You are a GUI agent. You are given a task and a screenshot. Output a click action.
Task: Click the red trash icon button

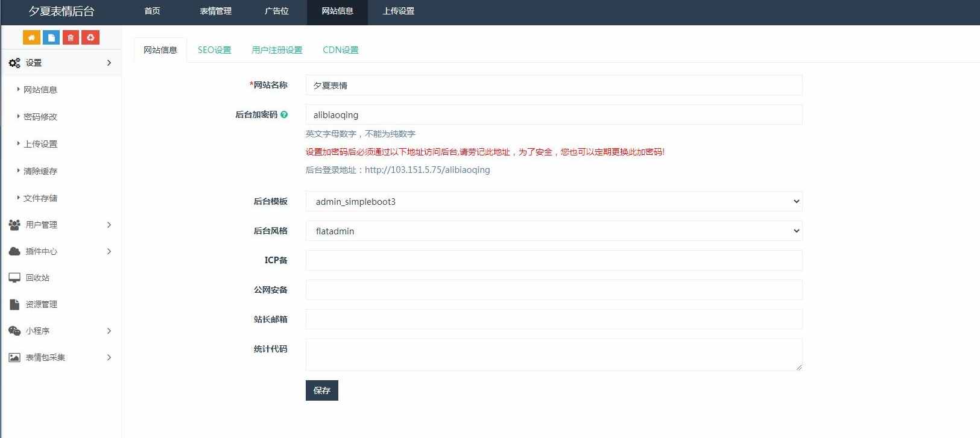coord(71,37)
